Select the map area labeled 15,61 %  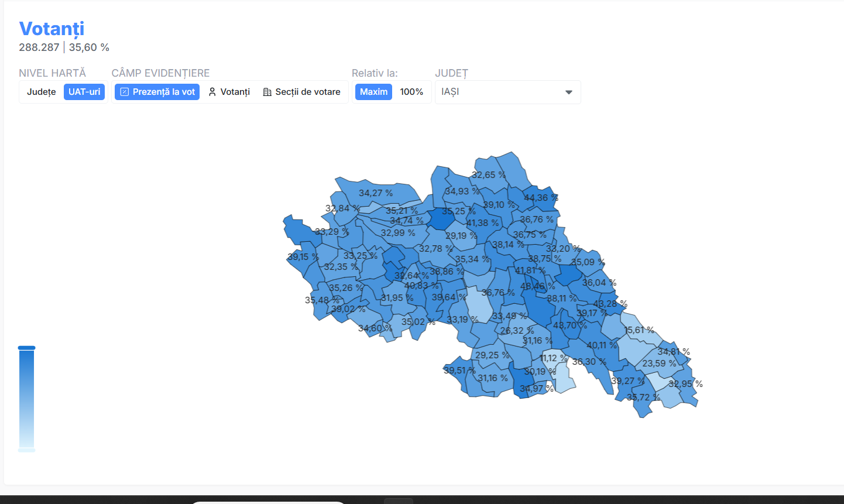pyautogui.click(x=639, y=330)
